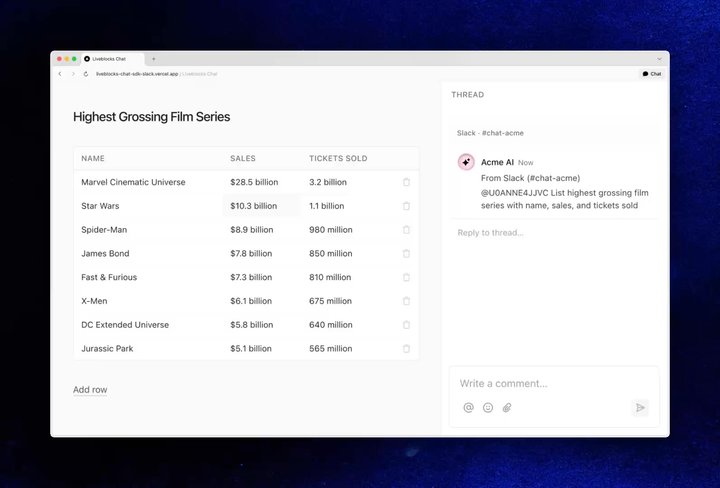
Task: Click the trash icon for Star Wars
Action: coord(406,206)
